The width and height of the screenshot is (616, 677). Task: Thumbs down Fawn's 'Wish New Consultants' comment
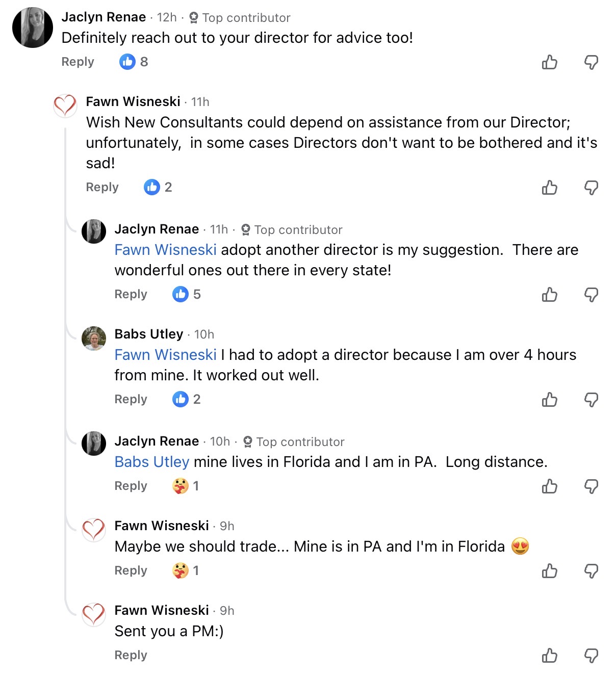click(x=591, y=188)
